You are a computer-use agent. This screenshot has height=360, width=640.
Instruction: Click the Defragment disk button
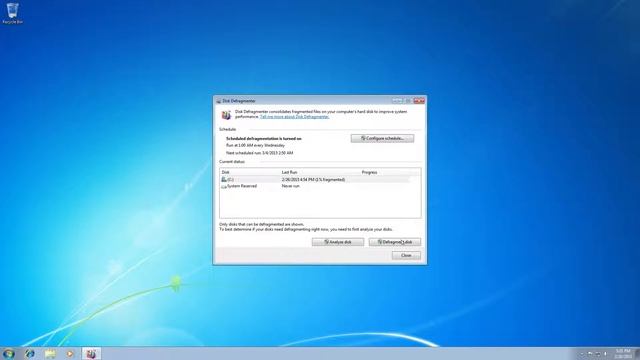(395, 242)
